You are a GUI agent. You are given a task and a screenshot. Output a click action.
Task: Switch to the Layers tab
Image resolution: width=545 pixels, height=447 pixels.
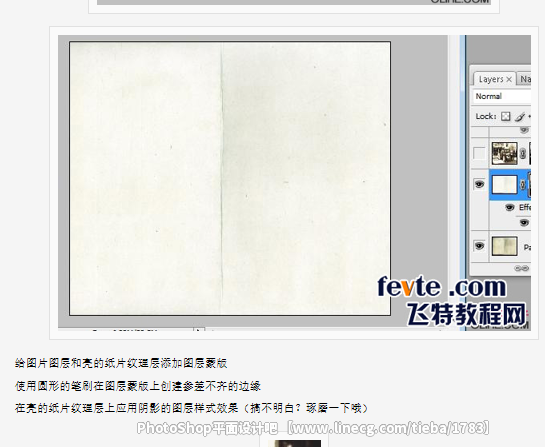(491, 79)
